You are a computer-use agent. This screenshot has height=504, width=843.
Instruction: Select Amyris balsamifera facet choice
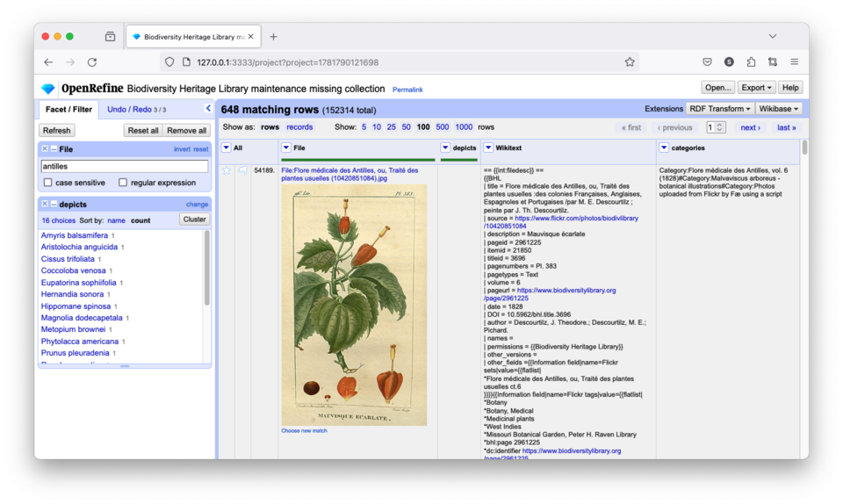pos(74,235)
